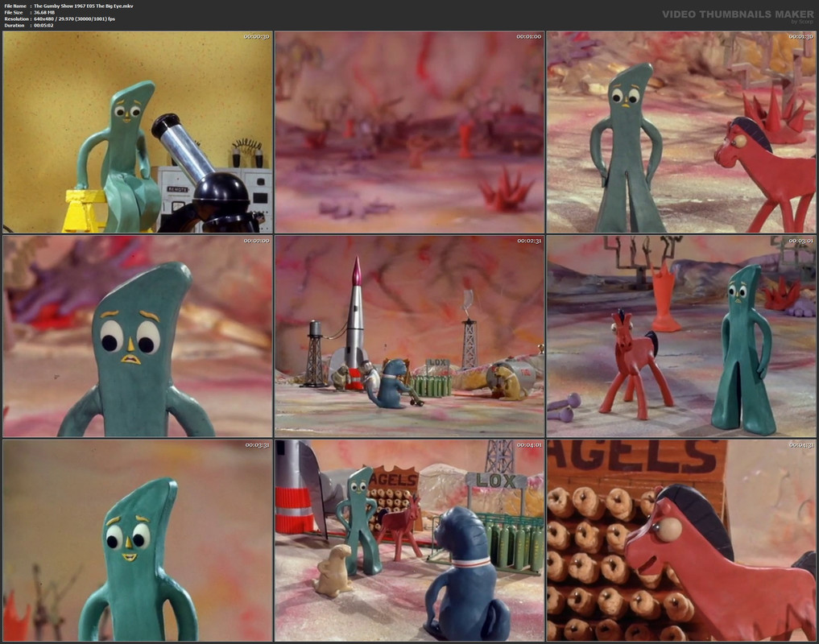Click the file size value '36.68 MB'
Viewport: 819px width, 644px height.
point(44,12)
